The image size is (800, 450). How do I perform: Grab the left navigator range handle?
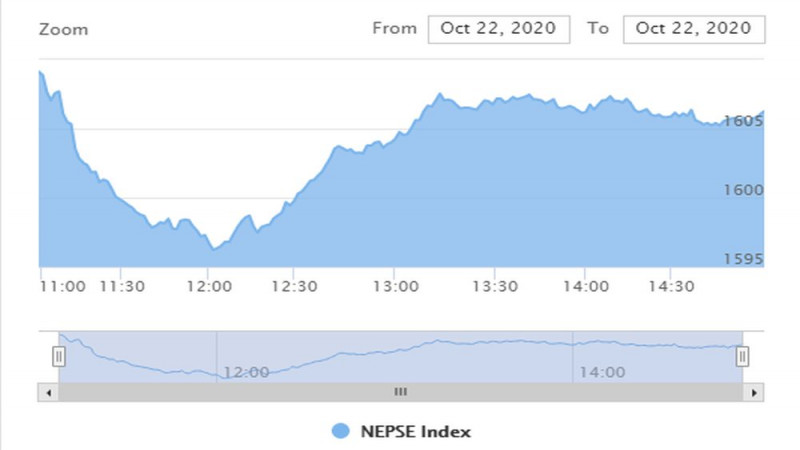coord(59,357)
